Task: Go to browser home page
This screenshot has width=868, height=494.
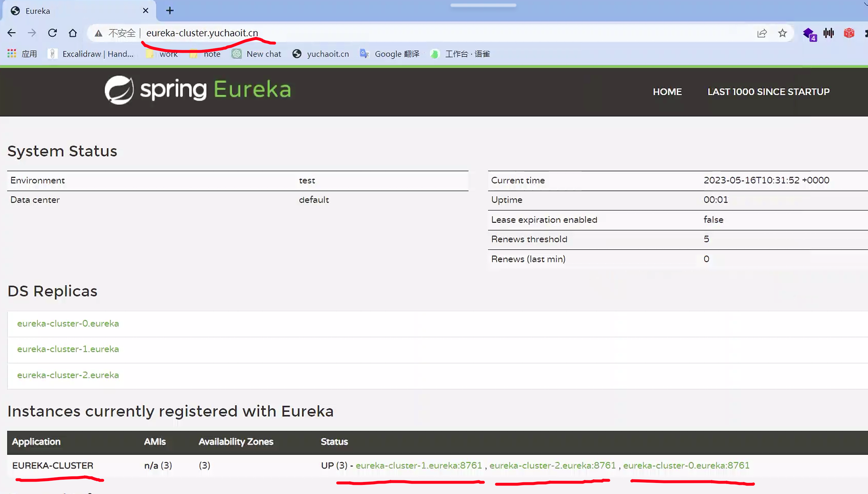Action: (x=73, y=33)
